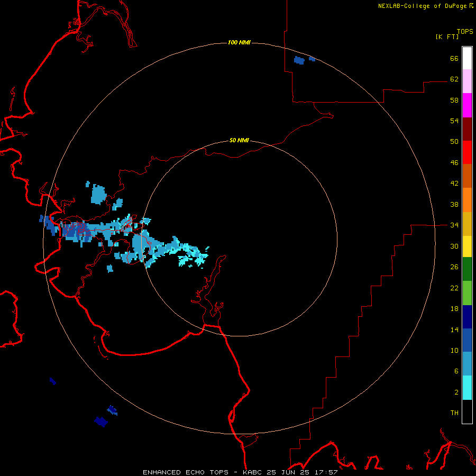Click the light blue 6-10 kft legend swatch
The width and height of the screenshot is (476, 476).
tap(467, 364)
